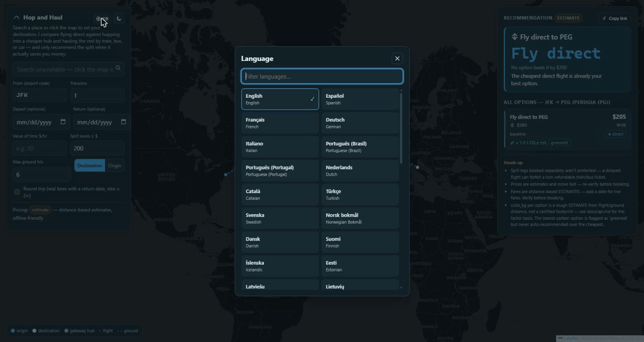The height and width of the screenshot is (342, 644).
Task: Enable the Round trip checkbox
Action: (17, 192)
